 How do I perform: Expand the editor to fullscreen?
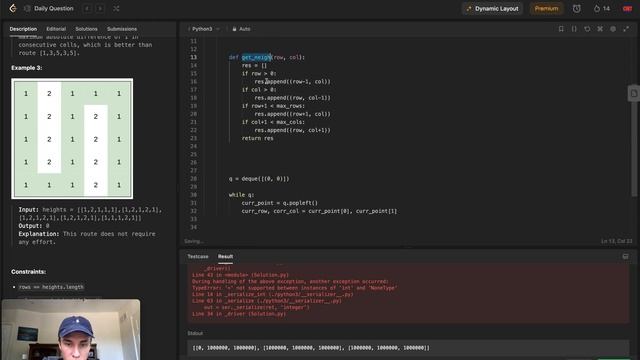pyautogui.click(x=626, y=29)
